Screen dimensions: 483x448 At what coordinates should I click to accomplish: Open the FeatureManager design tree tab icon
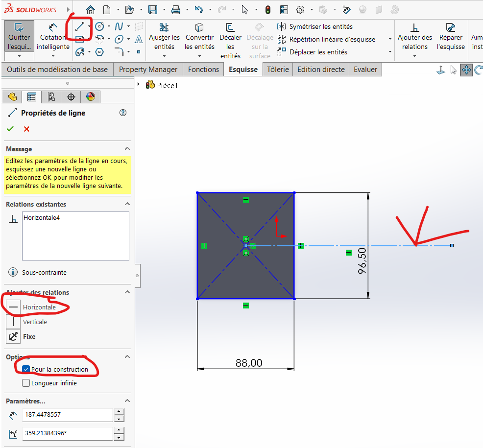(12, 97)
